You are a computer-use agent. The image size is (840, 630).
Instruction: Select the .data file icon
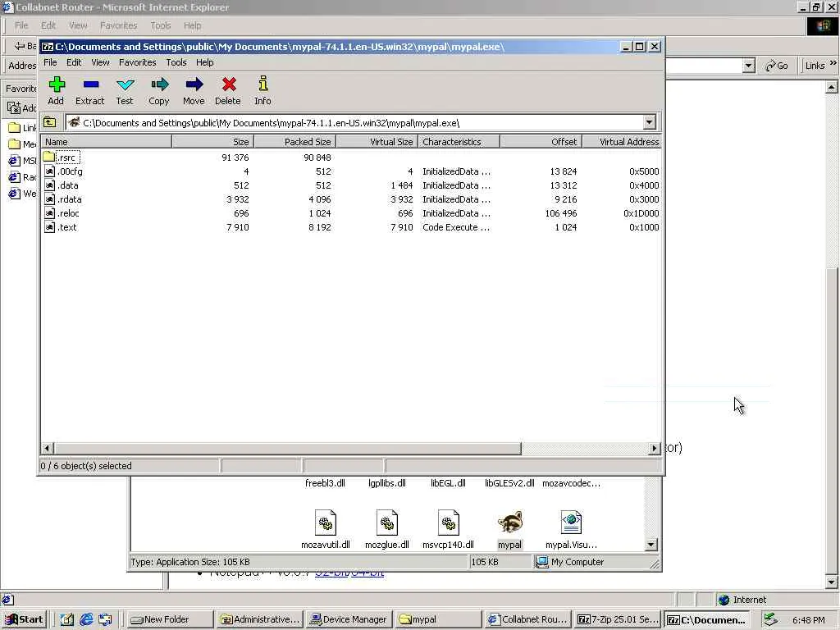click(49, 185)
